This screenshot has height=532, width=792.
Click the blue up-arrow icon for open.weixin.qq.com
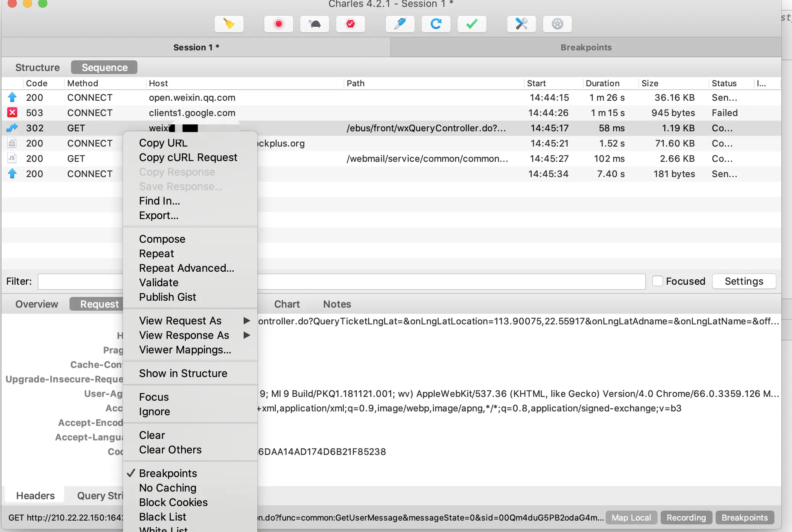coord(12,97)
